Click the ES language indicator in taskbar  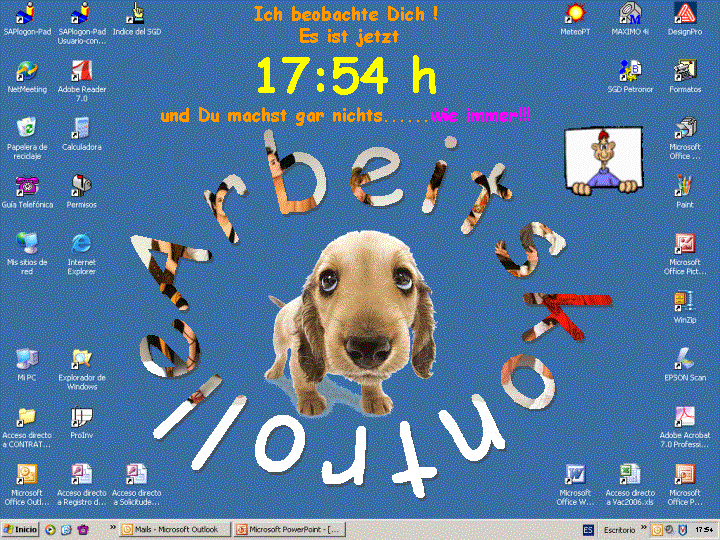(589, 529)
